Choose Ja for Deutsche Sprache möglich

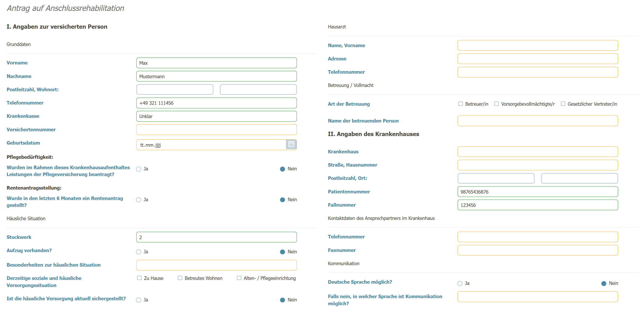[460, 283]
